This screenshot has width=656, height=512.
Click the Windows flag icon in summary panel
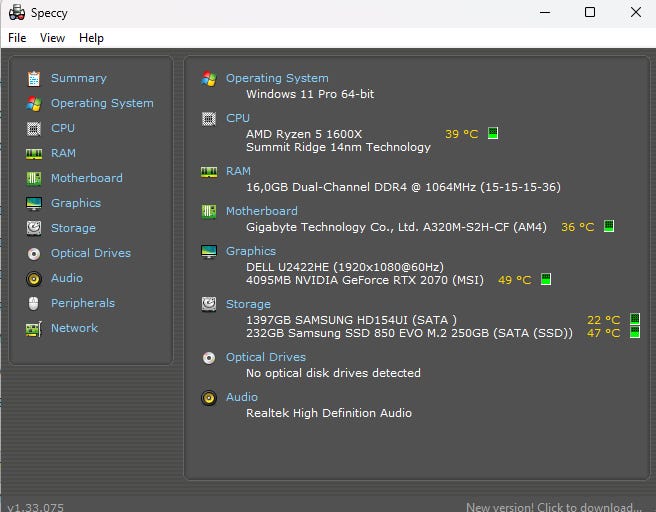209,79
